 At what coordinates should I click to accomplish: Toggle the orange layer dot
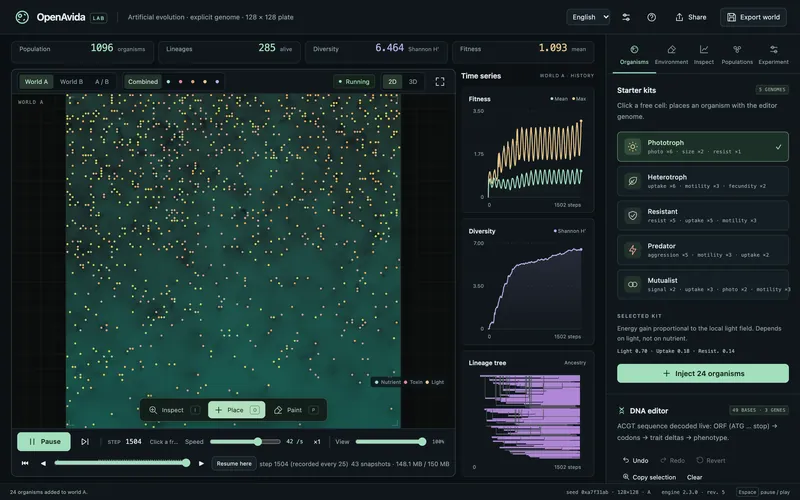(x=193, y=82)
